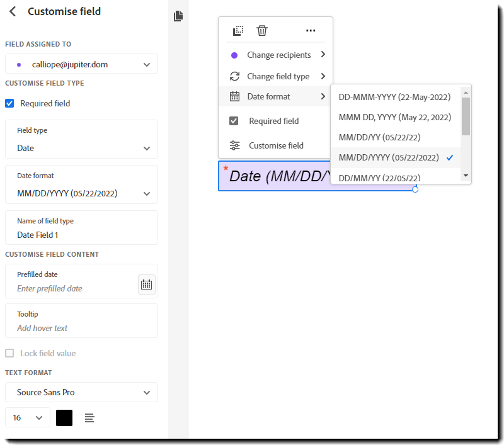Open the black text colour swatch
Screen dimensions: 504x445
pyautogui.click(x=64, y=418)
